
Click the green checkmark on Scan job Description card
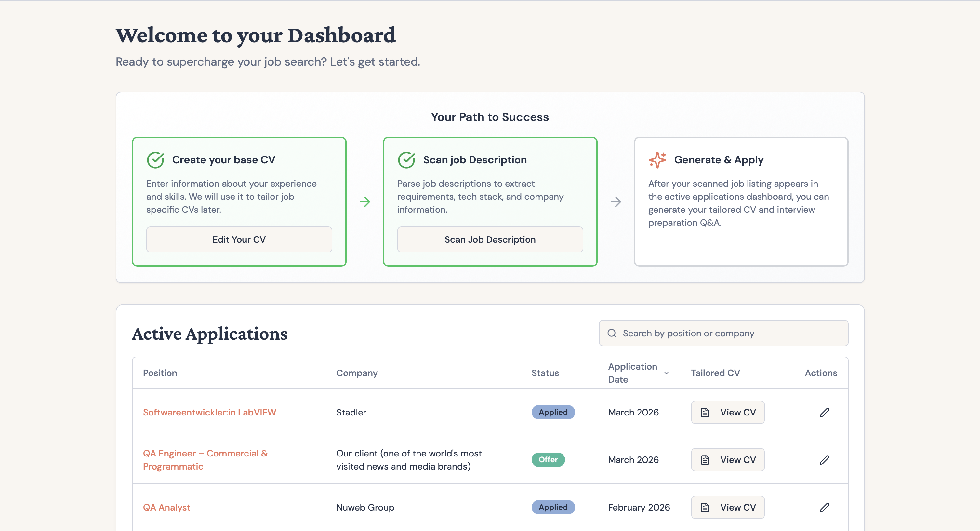pyautogui.click(x=406, y=159)
